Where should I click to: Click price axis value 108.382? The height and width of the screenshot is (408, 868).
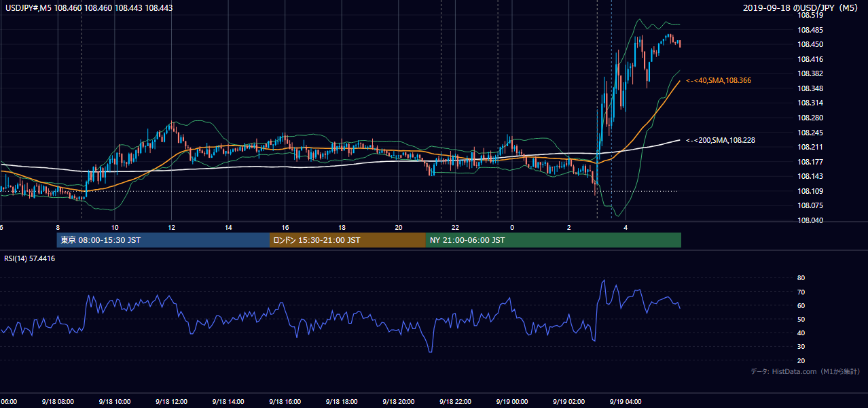809,73
